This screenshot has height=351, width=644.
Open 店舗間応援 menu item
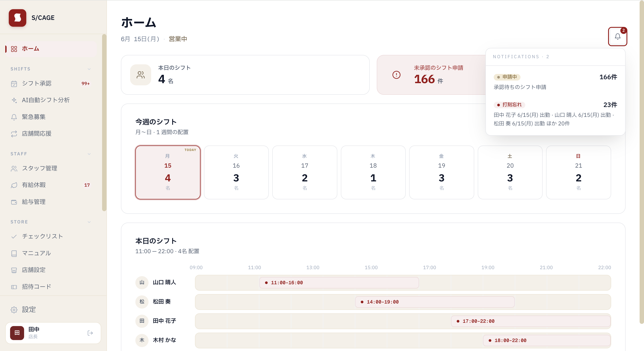[51, 134]
